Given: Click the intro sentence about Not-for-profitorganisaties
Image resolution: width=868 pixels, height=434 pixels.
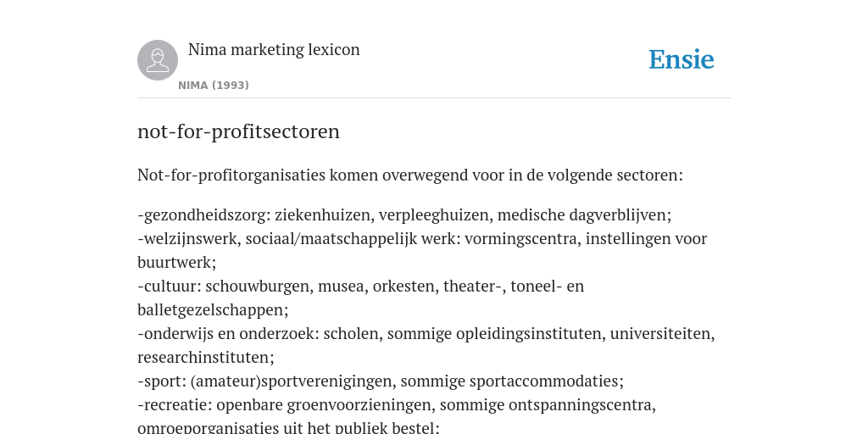Looking at the screenshot, I should point(410,175).
